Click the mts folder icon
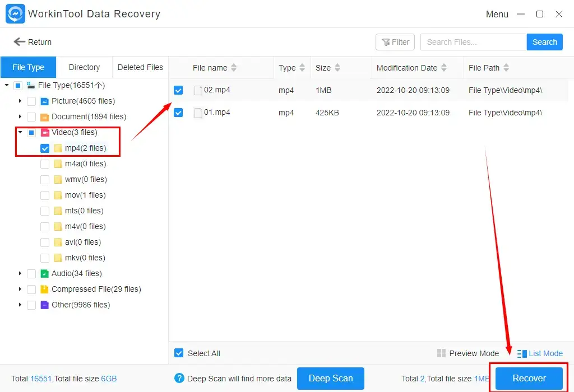The image size is (574, 392). (x=58, y=211)
